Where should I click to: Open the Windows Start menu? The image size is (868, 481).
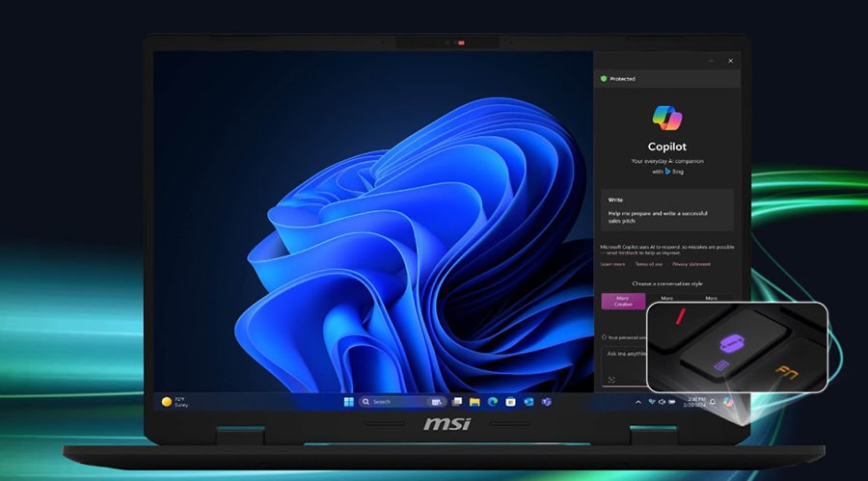348,401
